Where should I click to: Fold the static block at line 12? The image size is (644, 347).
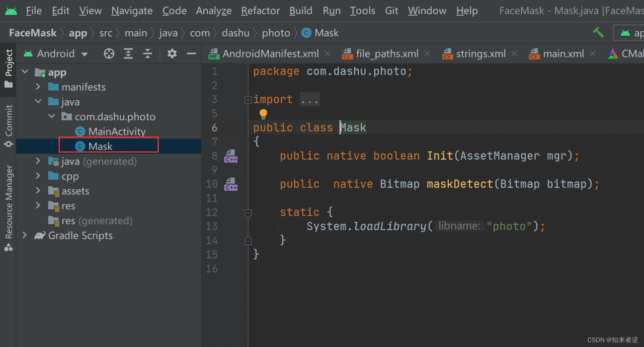tap(248, 213)
